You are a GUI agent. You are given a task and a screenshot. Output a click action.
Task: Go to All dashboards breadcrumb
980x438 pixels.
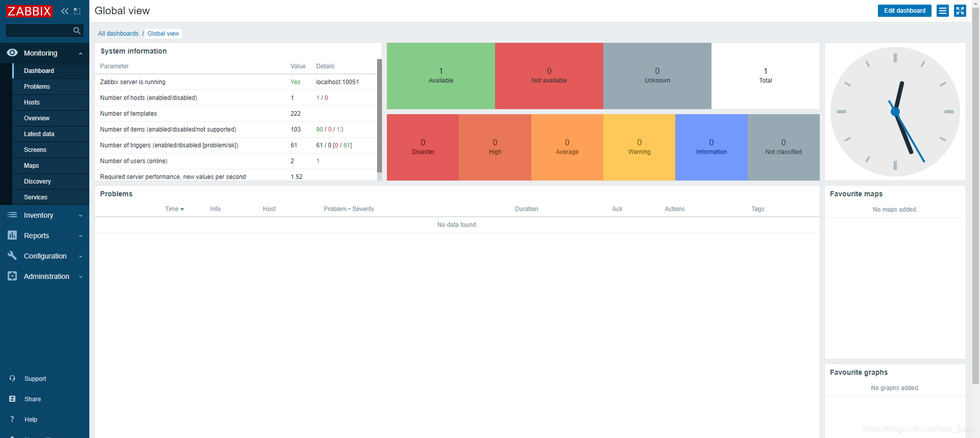(118, 34)
